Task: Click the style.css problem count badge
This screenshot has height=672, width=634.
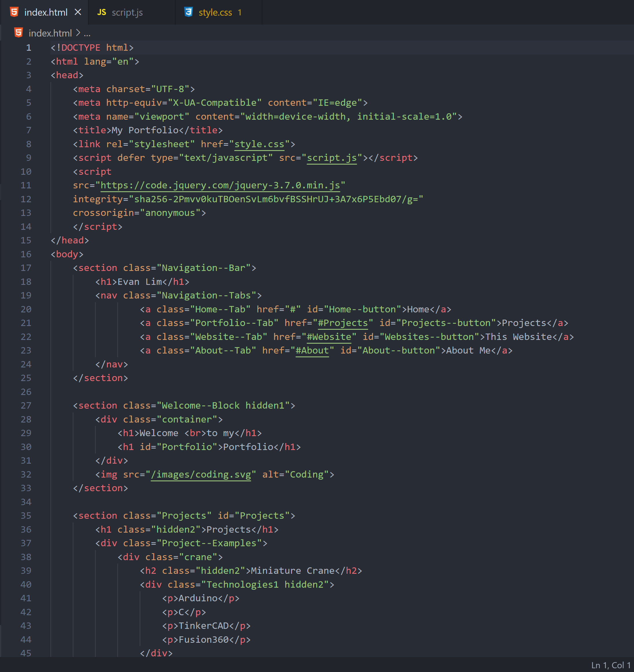Action: click(x=240, y=12)
